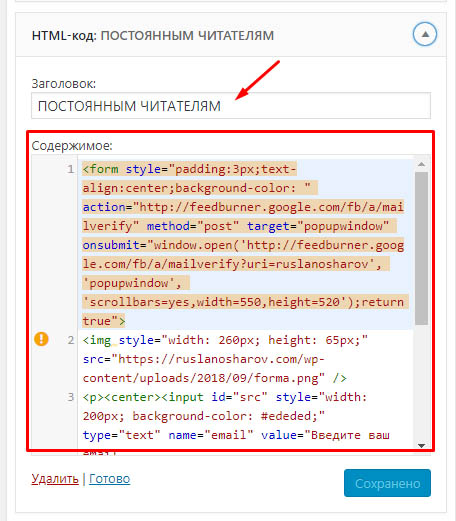Click the Готово link
Screen dimensions: 456x521
(110, 479)
